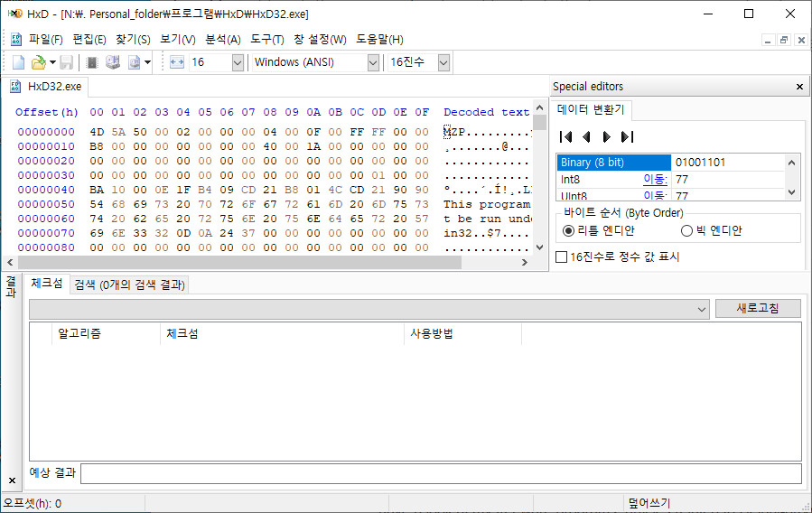Open the 분석(A) menu
The image size is (812, 513).
click(x=223, y=40)
